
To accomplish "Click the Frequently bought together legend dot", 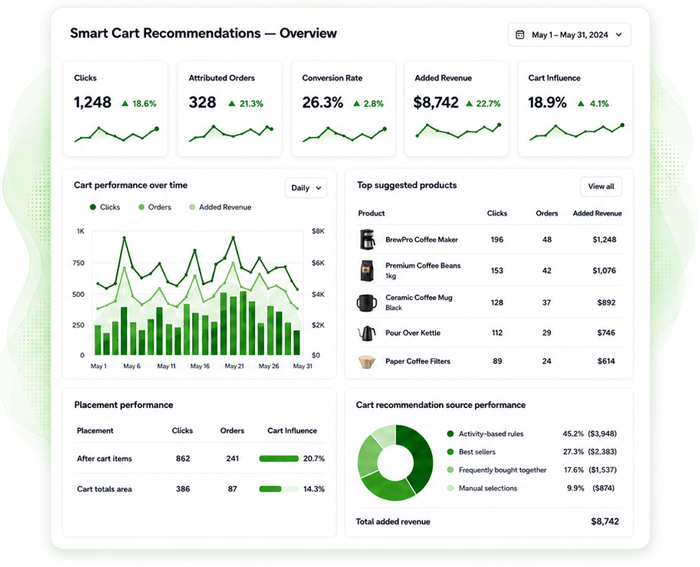I will pyautogui.click(x=450, y=470).
